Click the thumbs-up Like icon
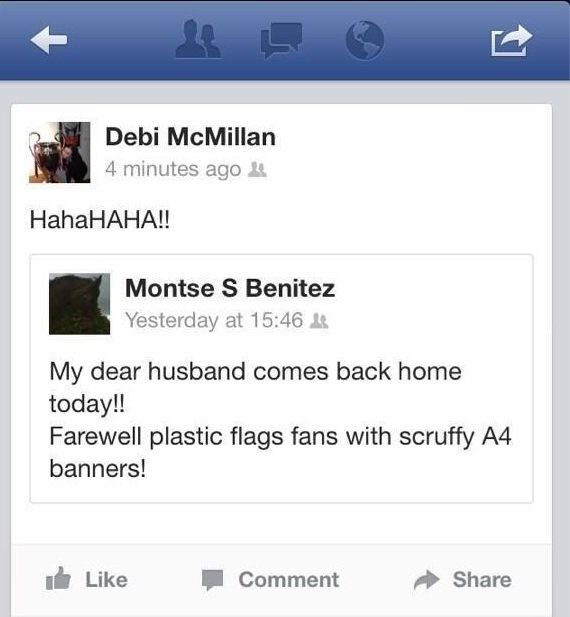Screen dimensions: 570x617 [x=58, y=578]
